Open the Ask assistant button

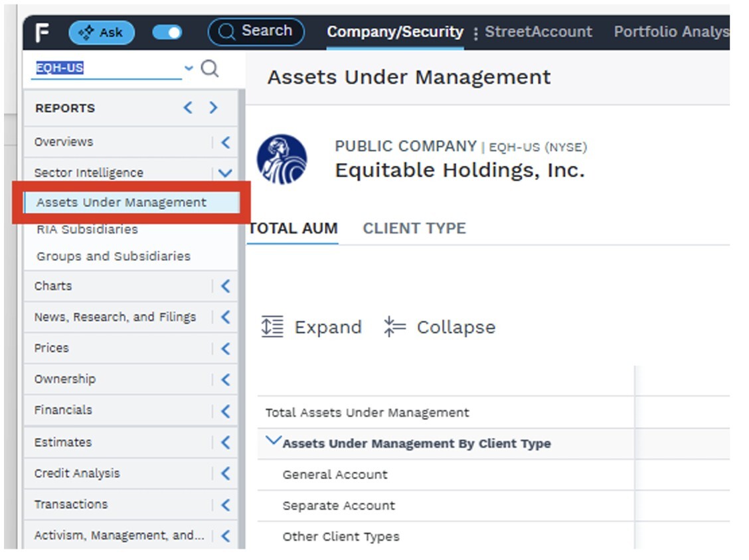(102, 33)
